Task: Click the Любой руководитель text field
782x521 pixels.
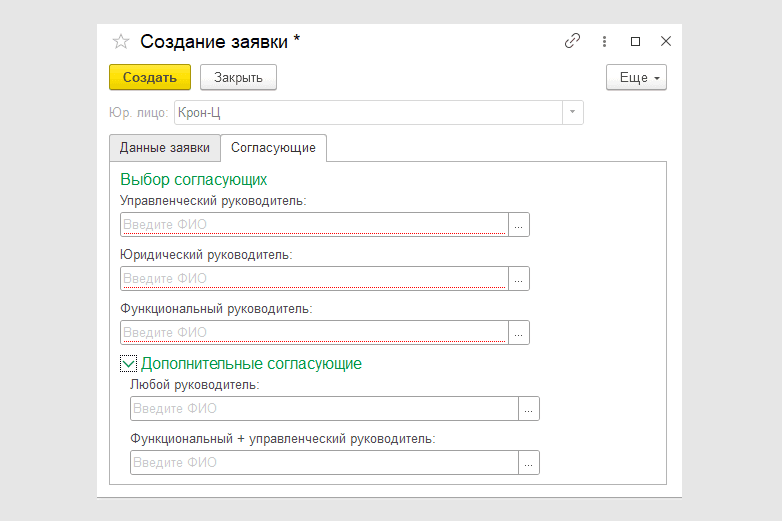Action: [x=324, y=408]
